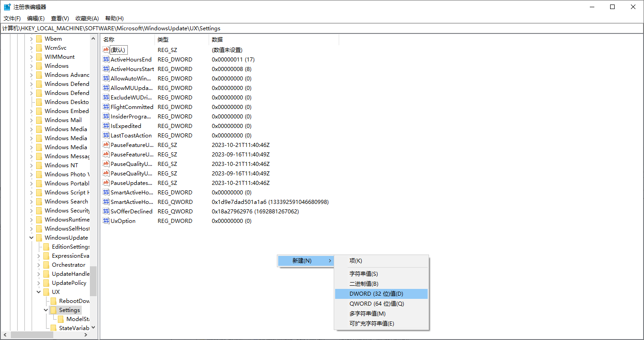Image resolution: width=644 pixels, height=340 pixels.
Task: Click the Settings folder icon in tree
Action: click(x=53, y=310)
